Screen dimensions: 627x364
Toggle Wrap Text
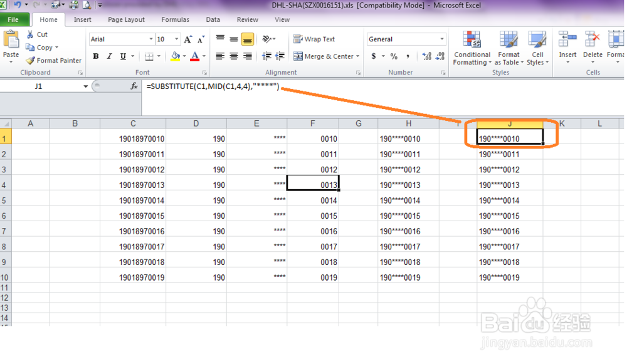pyautogui.click(x=314, y=39)
